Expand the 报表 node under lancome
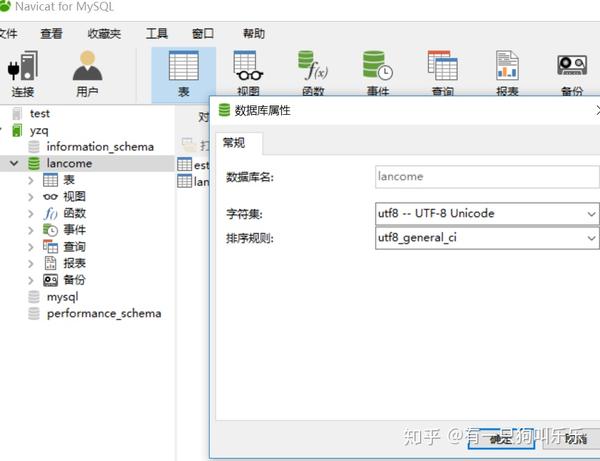This screenshot has height=461, width=600. [31, 264]
